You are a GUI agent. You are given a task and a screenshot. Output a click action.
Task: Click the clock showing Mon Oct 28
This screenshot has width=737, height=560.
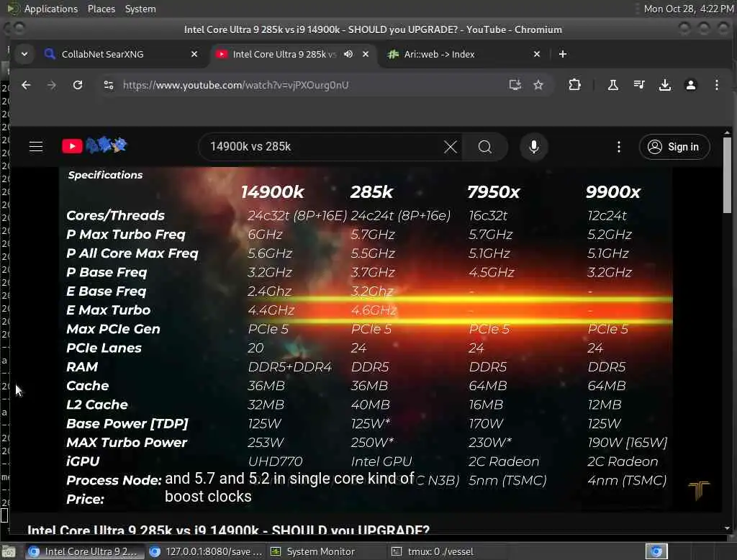(688, 9)
